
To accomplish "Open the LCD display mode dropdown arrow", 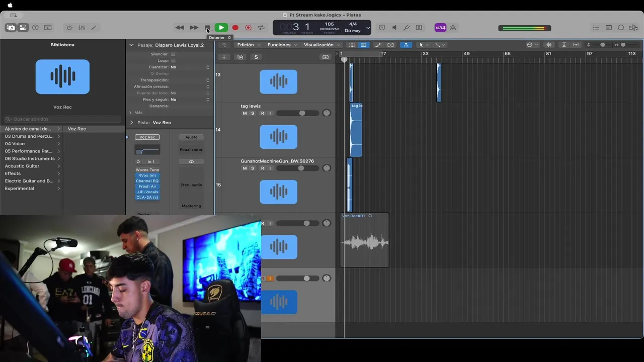I will point(368,28).
